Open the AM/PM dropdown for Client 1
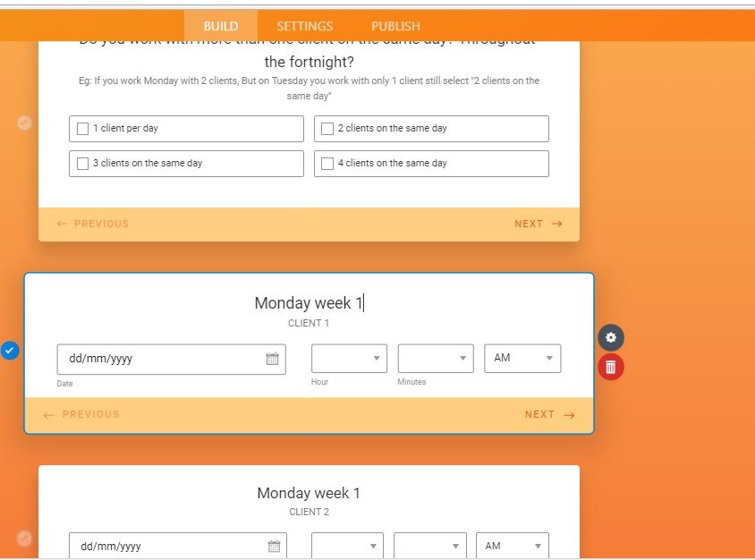Screen dimensions: 755x560 click(x=522, y=359)
